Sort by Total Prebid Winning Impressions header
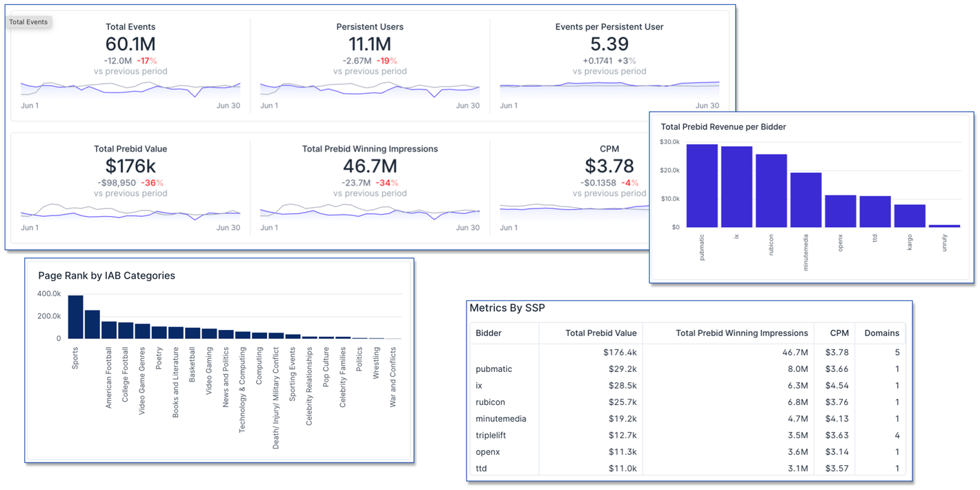The width and height of the screenshot is (980, 490). coord(742,333)
